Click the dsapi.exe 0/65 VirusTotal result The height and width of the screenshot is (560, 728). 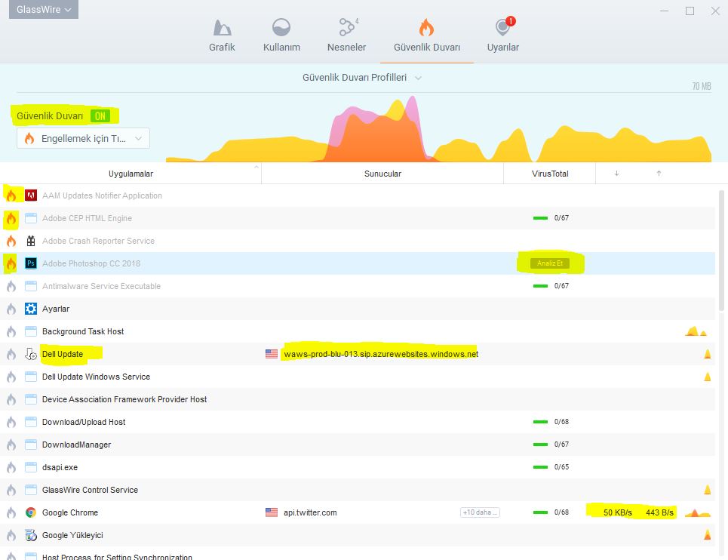click(x=551, y=467)
